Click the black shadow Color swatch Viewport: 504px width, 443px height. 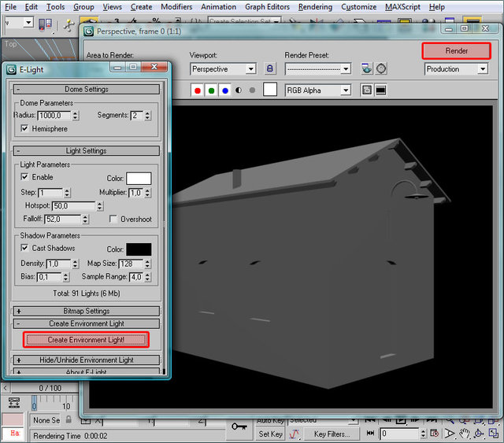tap(139, 249)
